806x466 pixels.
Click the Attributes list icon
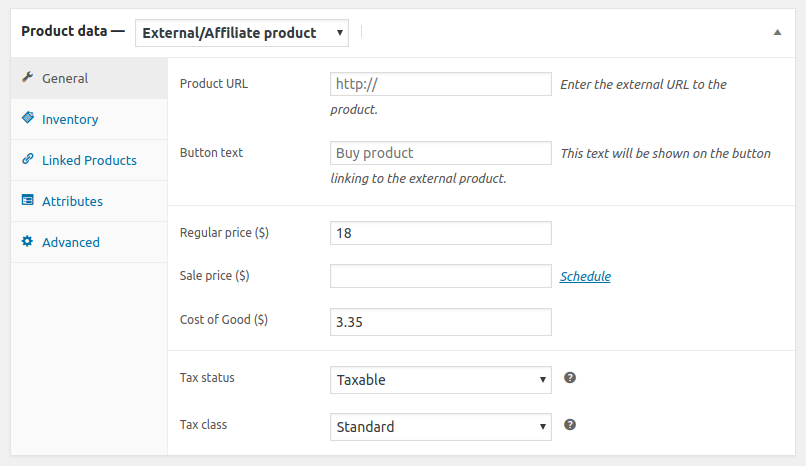[28, 200]
